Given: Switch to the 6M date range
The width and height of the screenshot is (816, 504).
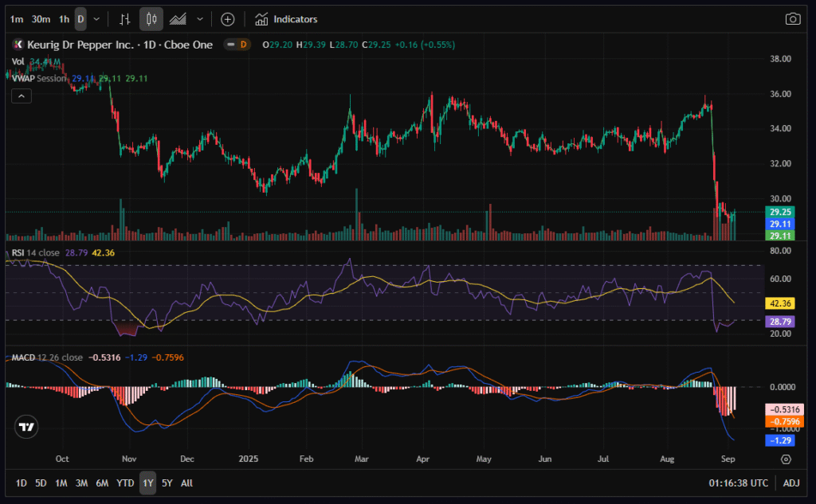Looking at the screenshot, I should click(x=102, y=483).
